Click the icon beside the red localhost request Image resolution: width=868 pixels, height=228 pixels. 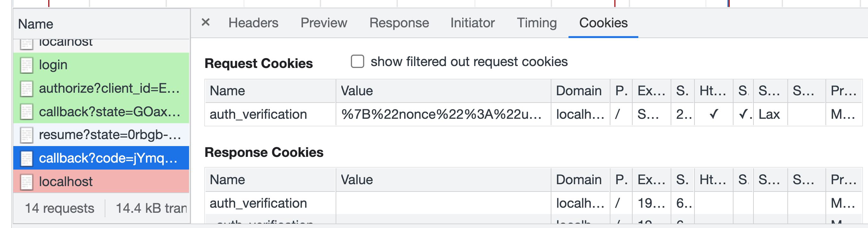[x=27, y=181]
